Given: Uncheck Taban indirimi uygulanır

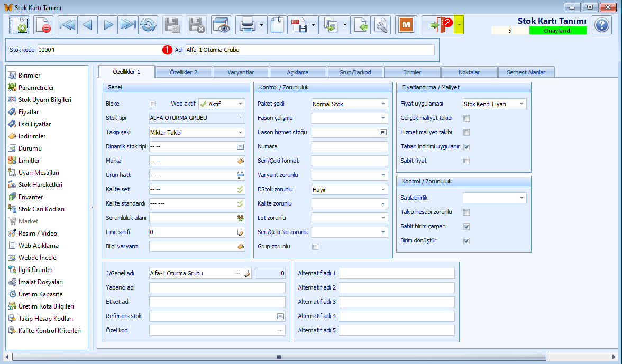Looking at the screenshot, I should point(466,147).
